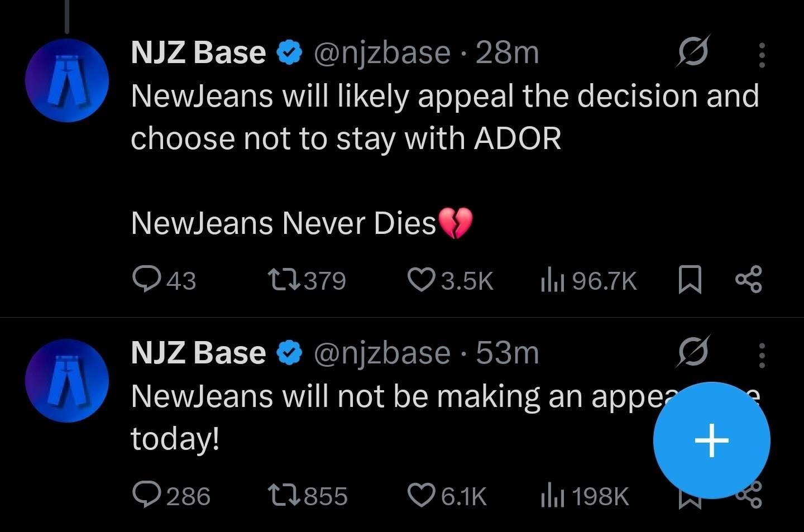View analytics showing 198K views
804x532 pixels.
[x=552, y=496]
